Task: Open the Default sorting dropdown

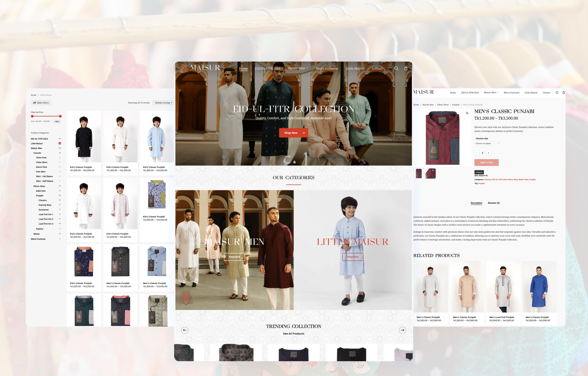Action: [163, 103]
